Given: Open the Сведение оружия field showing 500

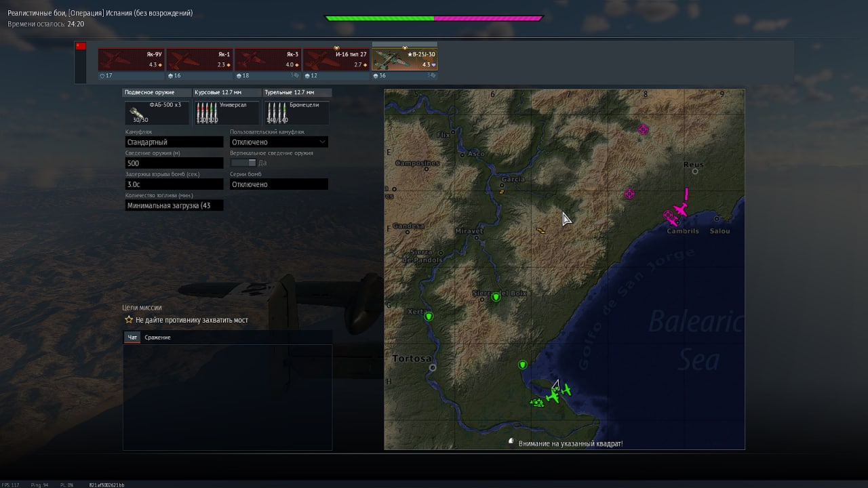Looking at the screenshot, I should coord(174,163).
